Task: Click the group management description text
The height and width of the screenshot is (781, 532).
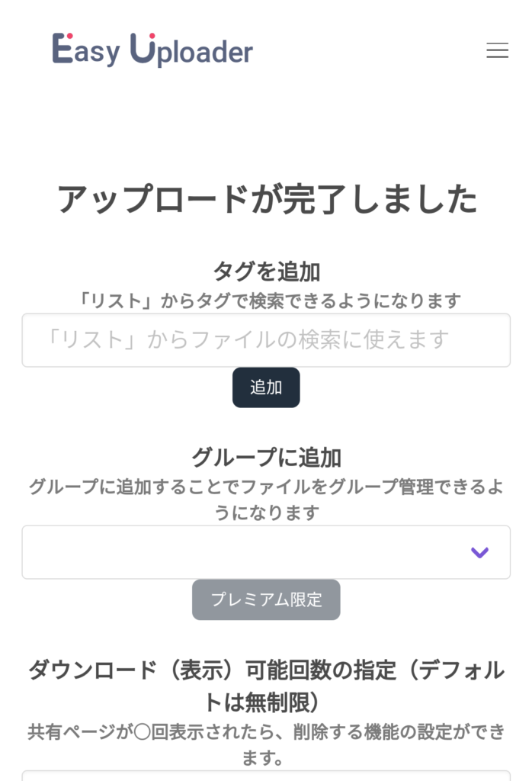Action: (266, 499)
